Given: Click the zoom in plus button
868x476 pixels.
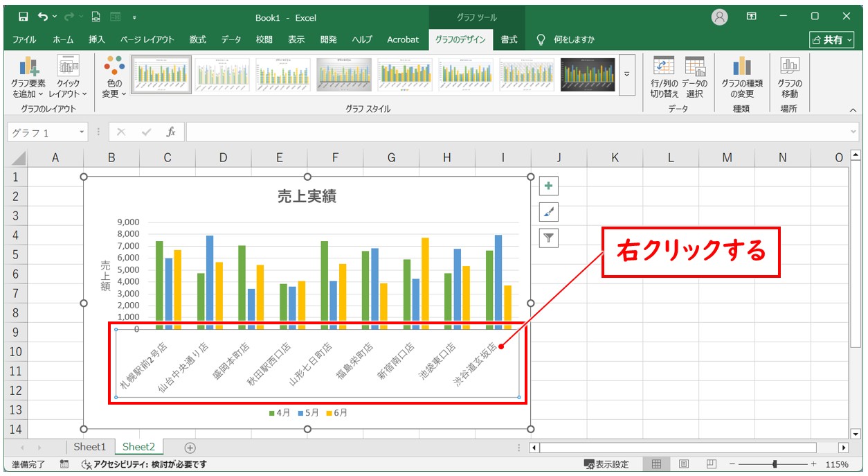Looking at the screenshot, I should (x=813, y=464).
